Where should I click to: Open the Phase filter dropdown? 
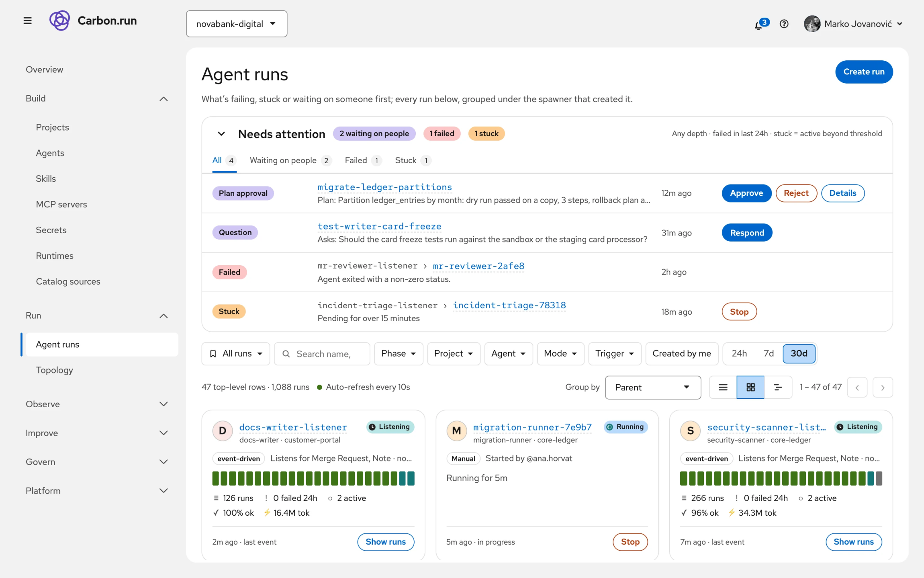pos(398,353)
